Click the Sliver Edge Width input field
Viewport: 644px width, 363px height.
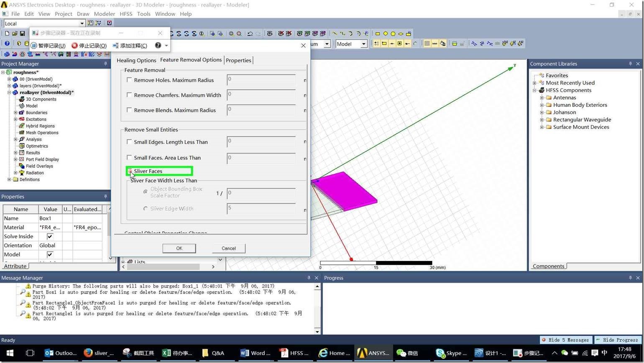pos(261,208)
